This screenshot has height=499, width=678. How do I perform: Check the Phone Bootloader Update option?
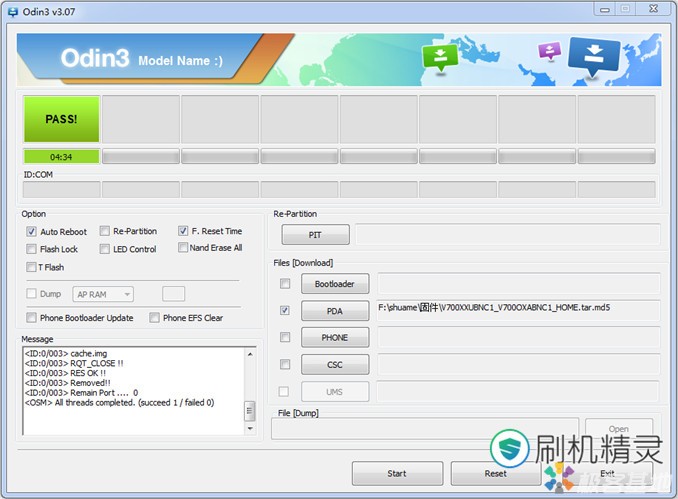point(31,317)
